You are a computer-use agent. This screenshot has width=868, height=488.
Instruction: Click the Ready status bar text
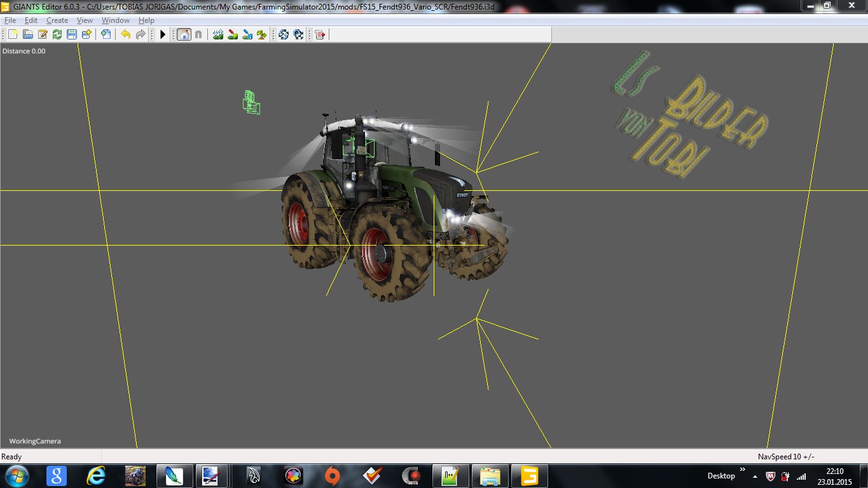[11, 457]
